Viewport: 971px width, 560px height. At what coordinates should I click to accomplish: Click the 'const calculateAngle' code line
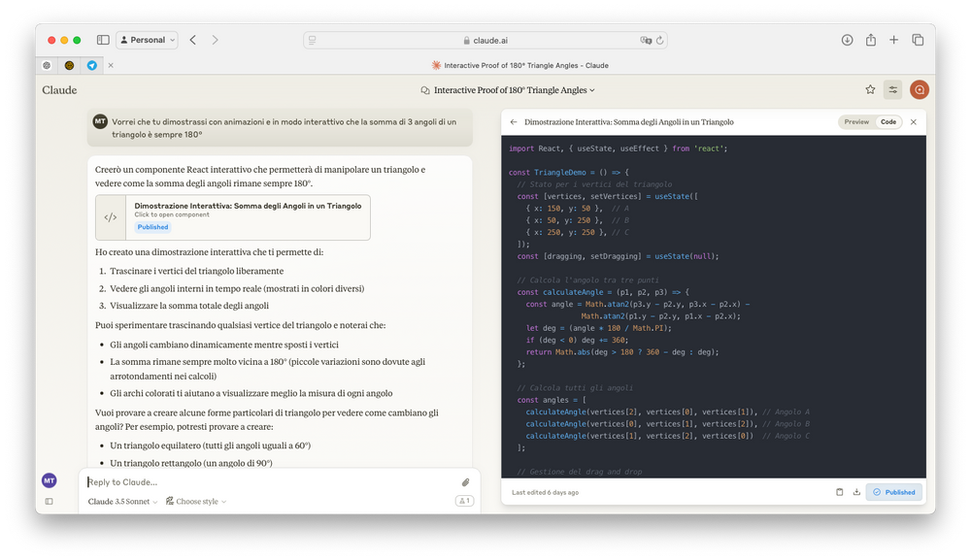click(603, 292)
